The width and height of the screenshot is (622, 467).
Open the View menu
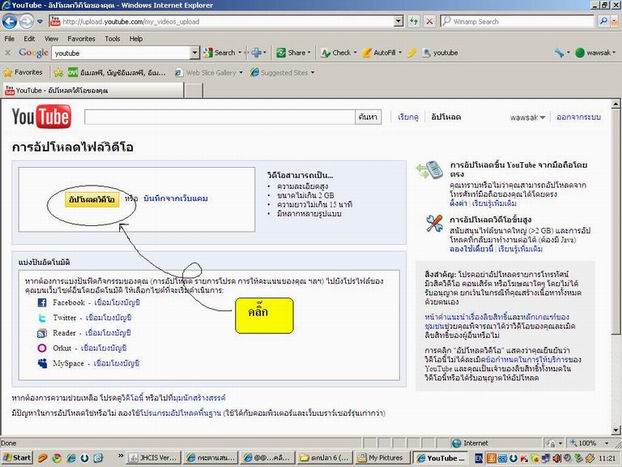click(x=51, y=38)
